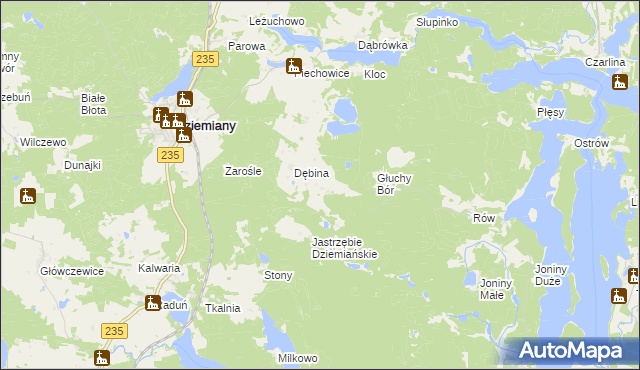Click the church icon beside the lake north of Dziemiany
Viewport: 640px width, 370px height.
point(185,99)
